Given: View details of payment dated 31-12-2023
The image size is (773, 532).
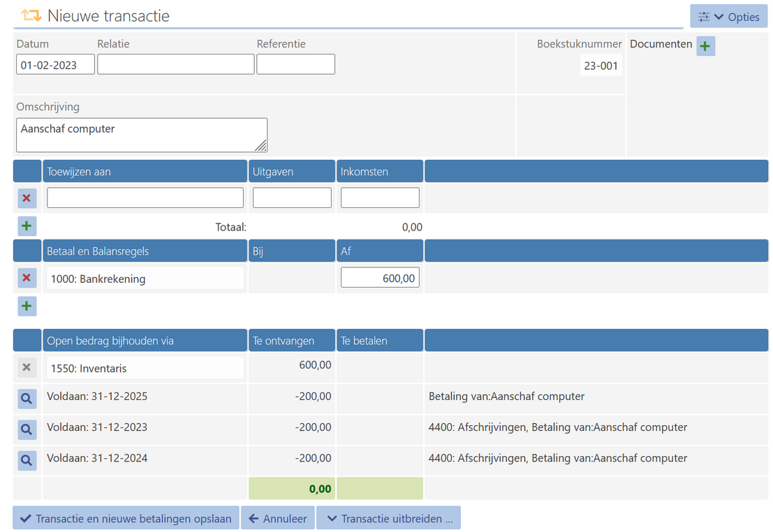Looking at the screenshot, I should point(27,429).
